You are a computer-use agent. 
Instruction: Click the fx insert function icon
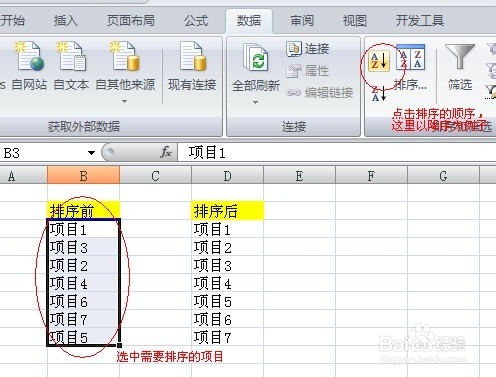(166, 153)
